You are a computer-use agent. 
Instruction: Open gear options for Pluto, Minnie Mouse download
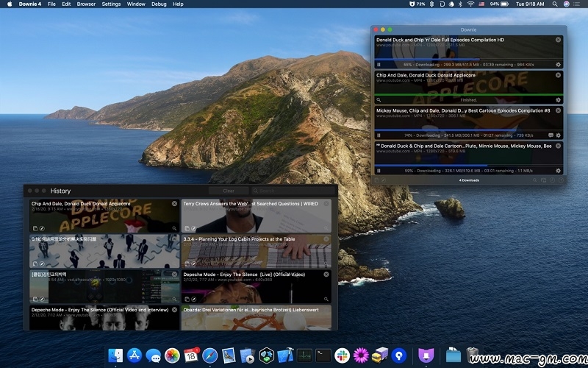click(558, 171)
